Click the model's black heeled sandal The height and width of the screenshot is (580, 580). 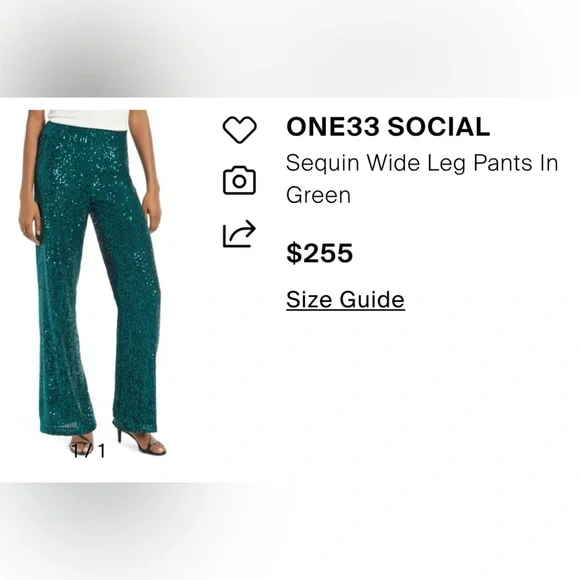pyautogui.click(x=142, y=442)
